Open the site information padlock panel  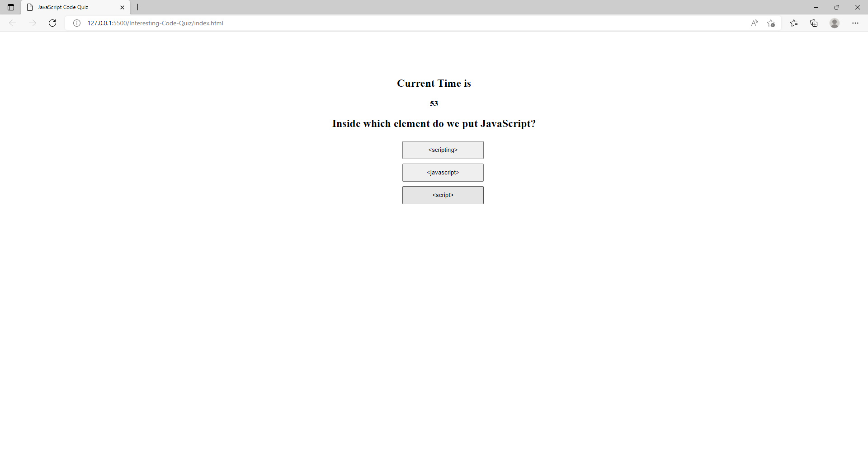click(x=77, y=23)
